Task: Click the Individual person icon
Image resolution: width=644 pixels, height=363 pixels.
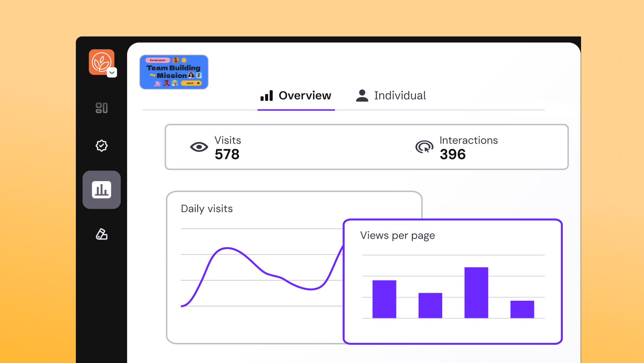Action: (362, 96)
